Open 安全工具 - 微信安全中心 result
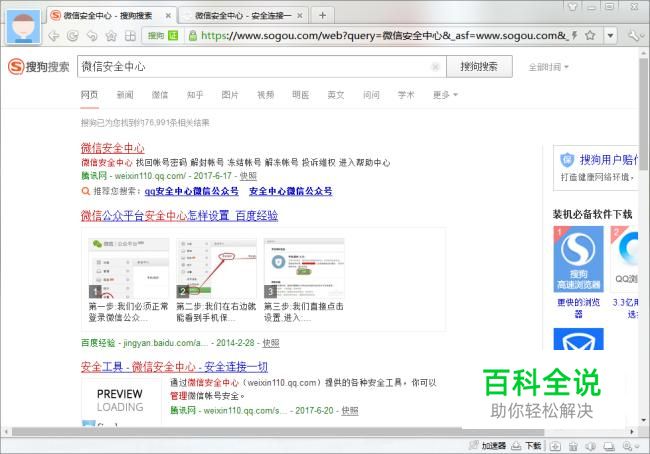 [x=174, y=367]
